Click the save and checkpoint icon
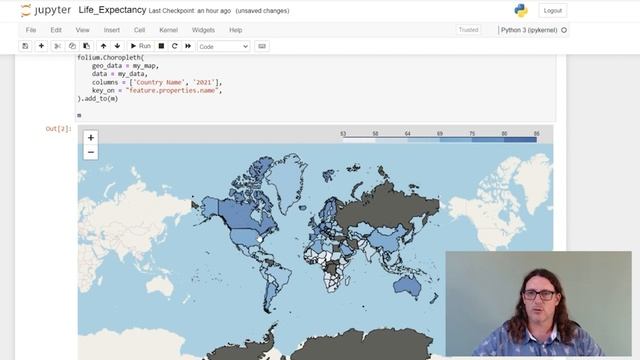Screen dimensions: 640x360 click(25, 46)
